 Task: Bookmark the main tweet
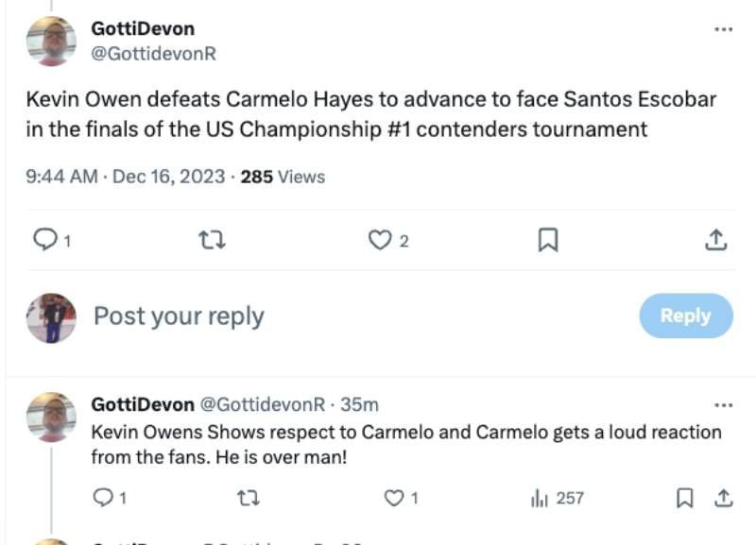(547, 241)
